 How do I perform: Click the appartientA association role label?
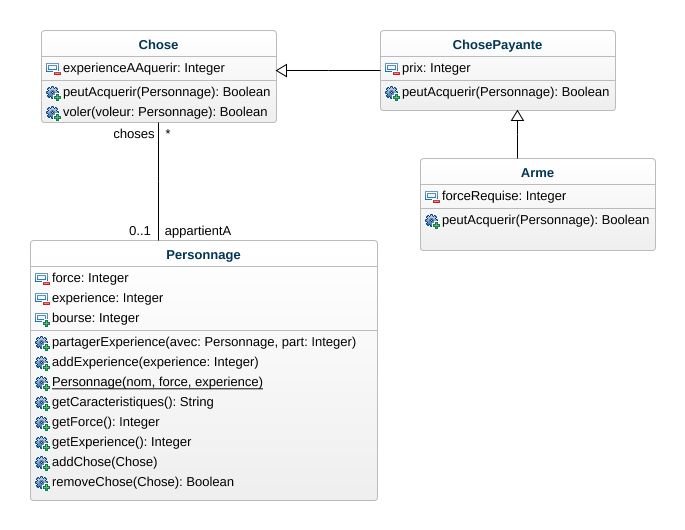[x=197, y=231]
